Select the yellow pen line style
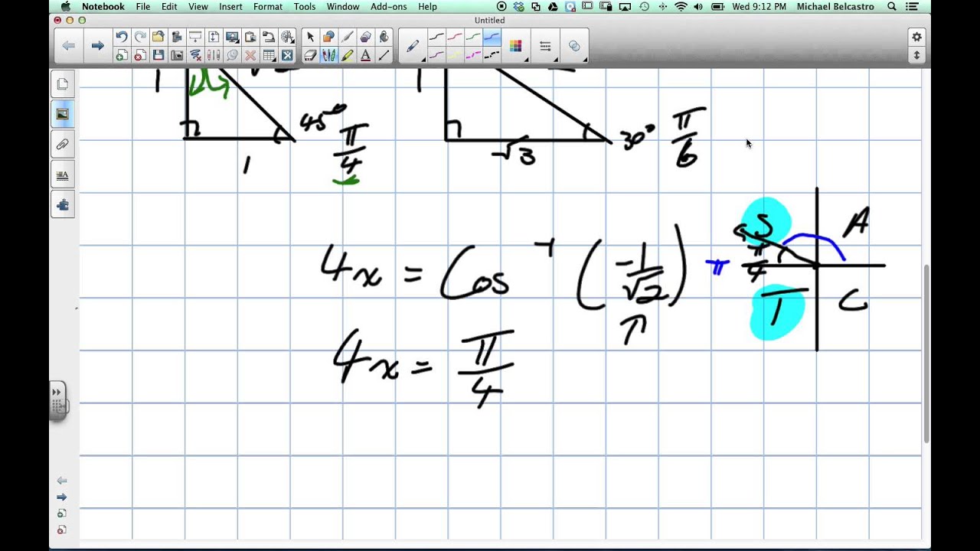The height and width of the screenshot is (551, 980). pyautogui.click(x=455, y=55)
